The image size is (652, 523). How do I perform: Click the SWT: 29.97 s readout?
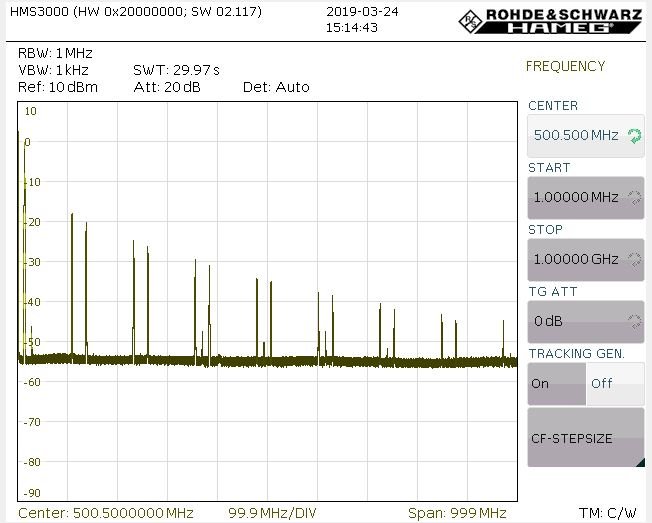(176, 70)
